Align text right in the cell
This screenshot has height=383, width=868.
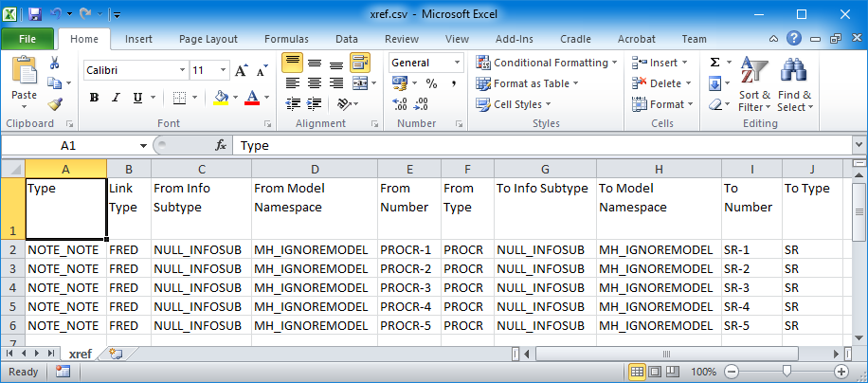point(336,83)
